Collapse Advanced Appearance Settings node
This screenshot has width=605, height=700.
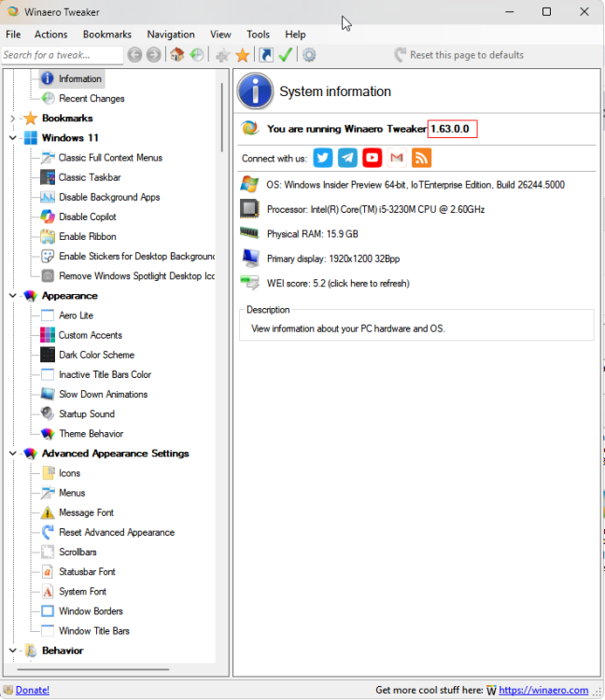[12, 454]
